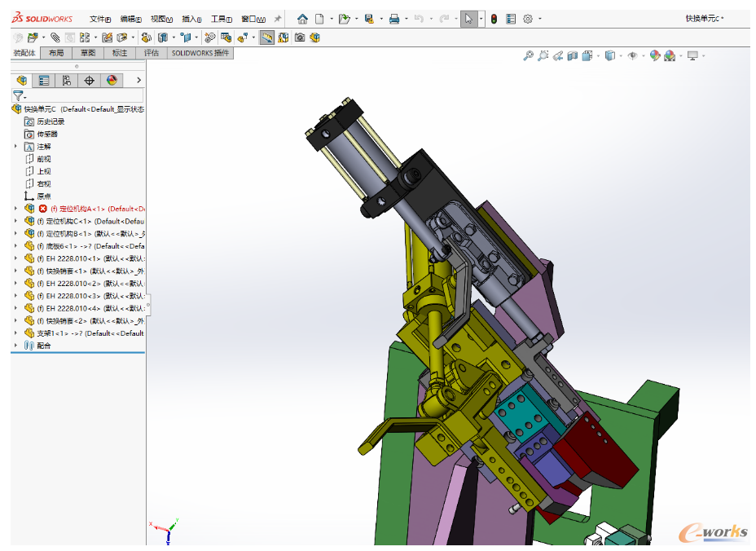Open dropdown arrow next to the New document icon
The image size is (756, 551).
[x=332, y=19]
